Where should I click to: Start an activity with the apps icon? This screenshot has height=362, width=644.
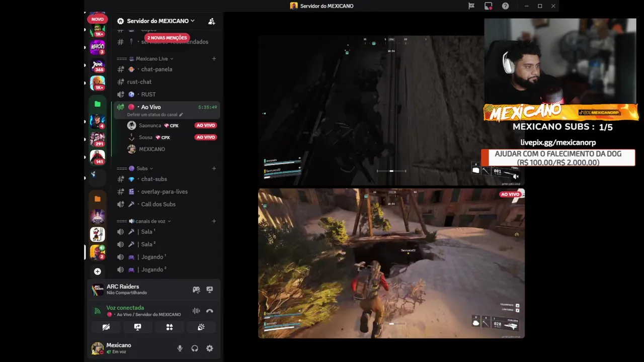(170, 327)
